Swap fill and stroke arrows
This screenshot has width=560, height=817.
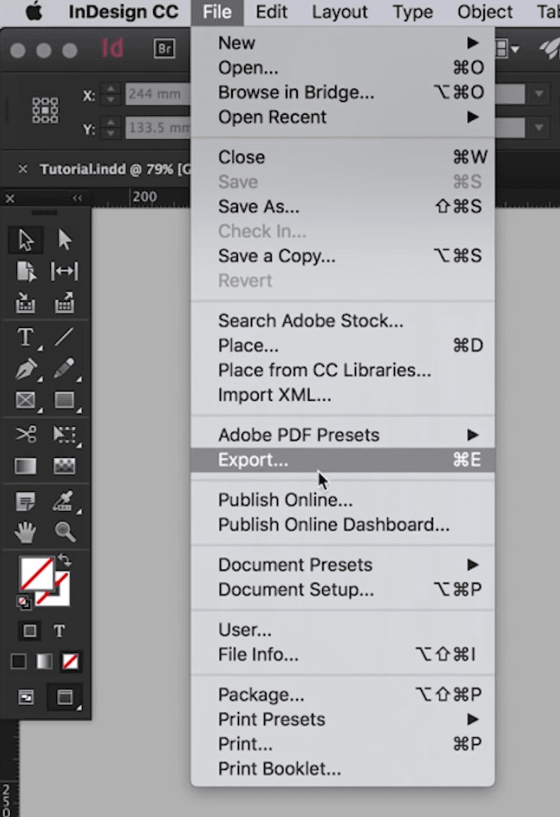tap(64, 561)
